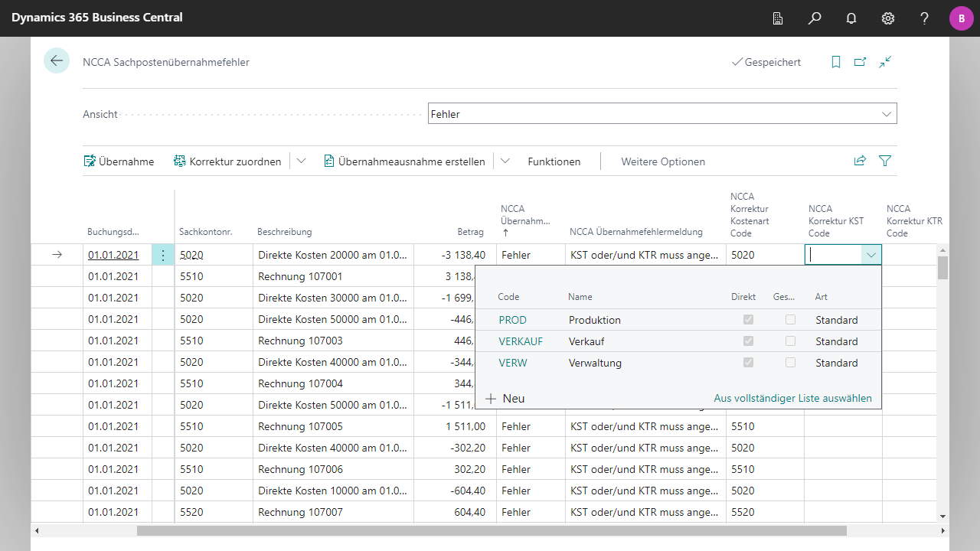Open the notifications bell icon

click(x=851, y=18)
